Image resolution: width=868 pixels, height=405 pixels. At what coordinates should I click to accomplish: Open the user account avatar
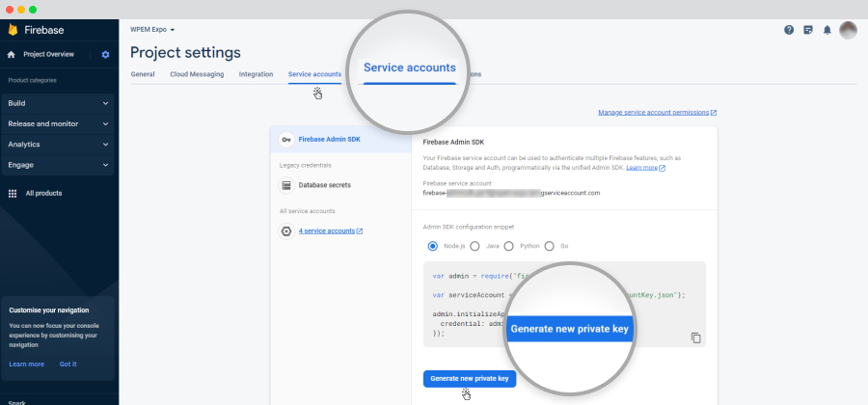click(x=848, y=30)
